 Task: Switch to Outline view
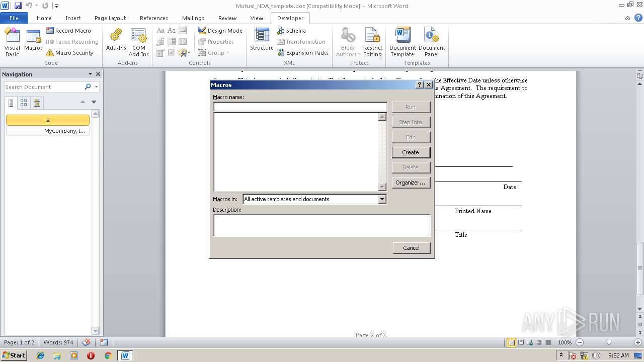pos(539,342)
